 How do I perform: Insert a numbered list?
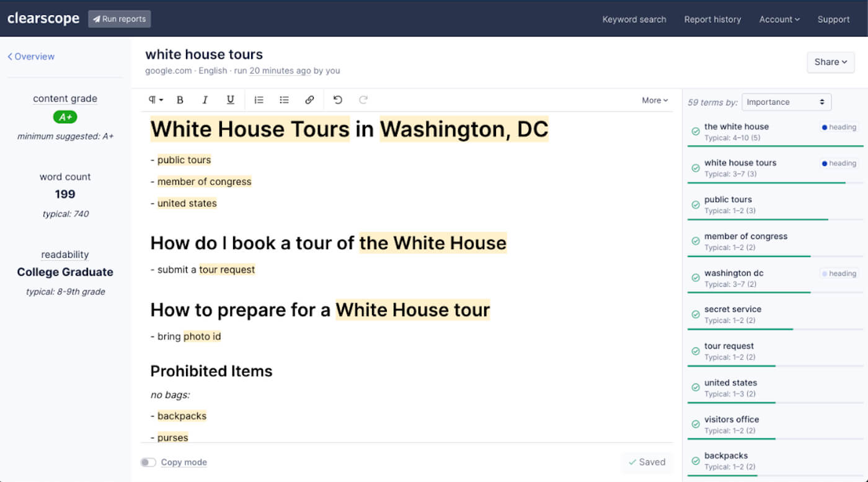click(x=259, y=100)
